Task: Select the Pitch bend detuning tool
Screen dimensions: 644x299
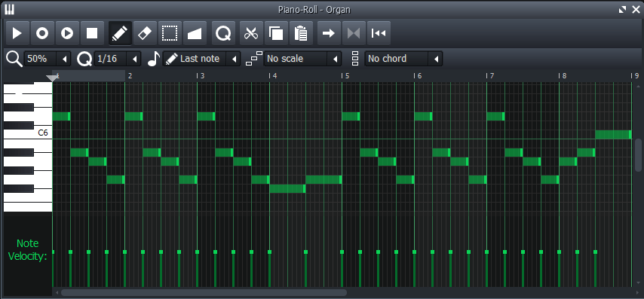Action: tap(195, 33)
